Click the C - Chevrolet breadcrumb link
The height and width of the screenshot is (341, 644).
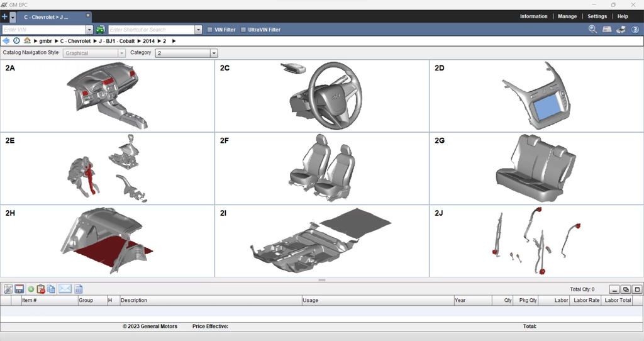tap(76, 41)
